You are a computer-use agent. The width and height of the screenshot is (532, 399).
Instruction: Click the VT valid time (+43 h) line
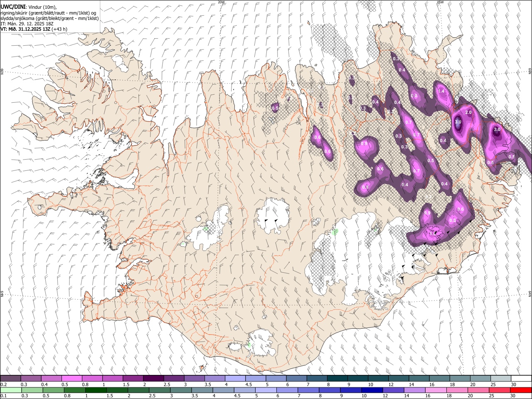34,29
